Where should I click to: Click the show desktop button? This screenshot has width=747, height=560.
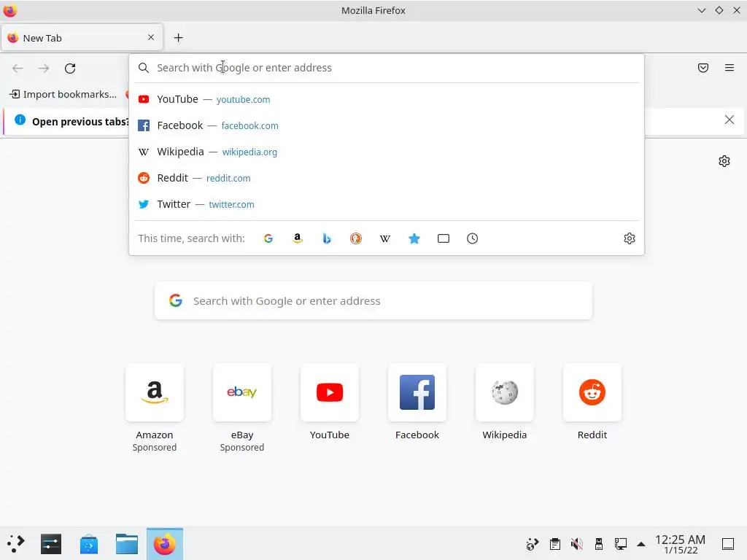pyautogui.click(x=728, y=544)
